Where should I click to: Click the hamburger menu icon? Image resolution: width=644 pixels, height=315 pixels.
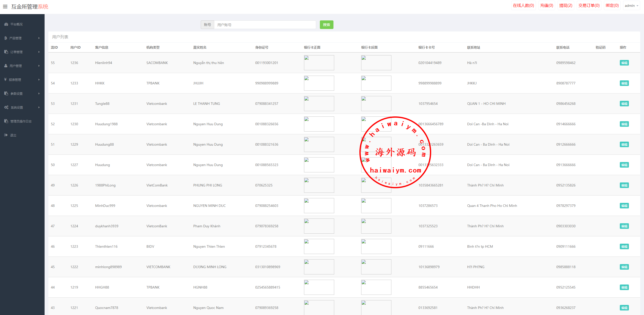pos(5,7)
